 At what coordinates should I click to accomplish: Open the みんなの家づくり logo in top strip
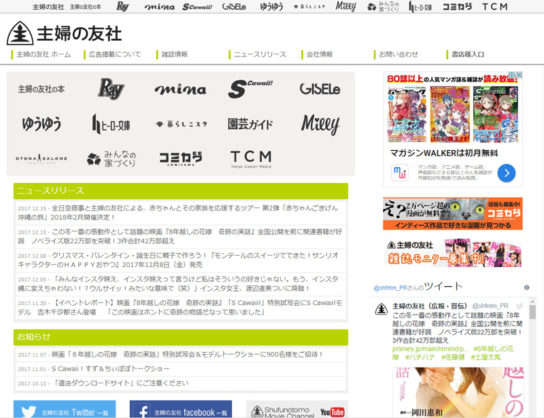(x=383, y=7)
